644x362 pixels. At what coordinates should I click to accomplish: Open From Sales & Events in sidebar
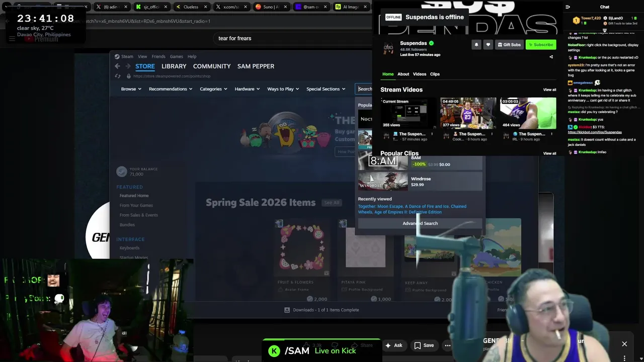coord(138,215)
